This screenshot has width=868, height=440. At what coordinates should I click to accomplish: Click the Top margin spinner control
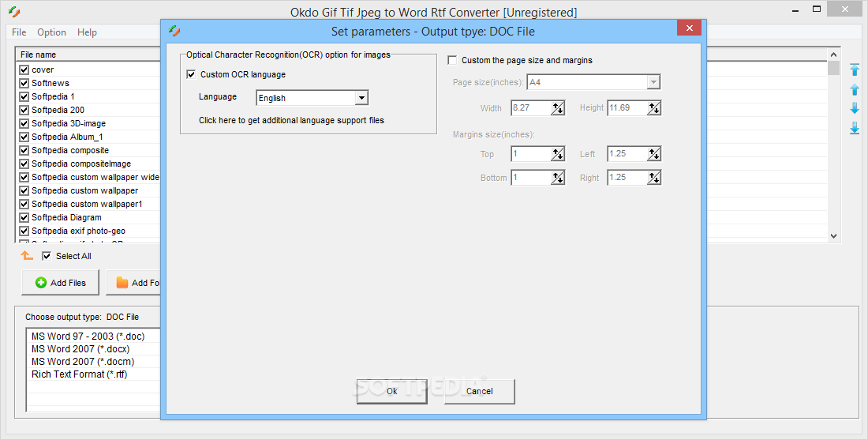coord(558,154)
